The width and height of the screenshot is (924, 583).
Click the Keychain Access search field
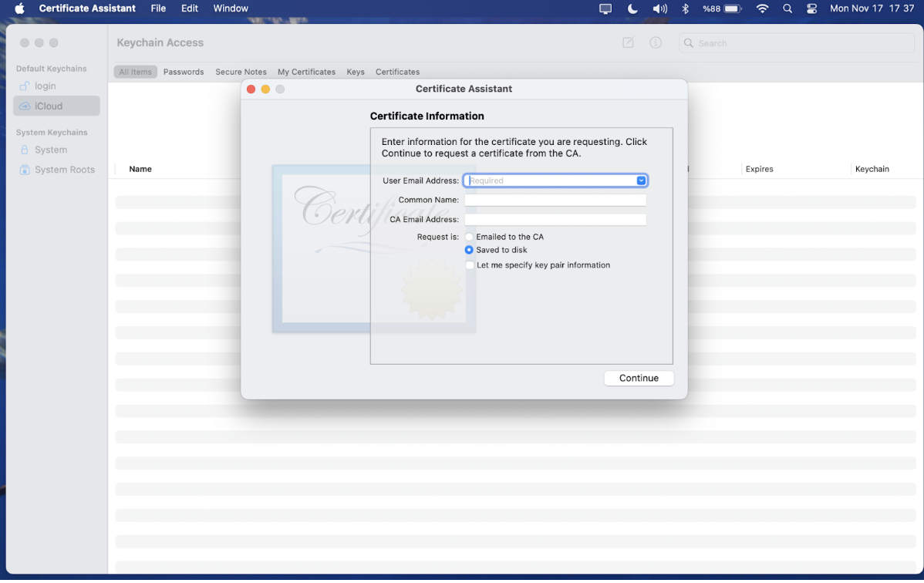[796, 43]
